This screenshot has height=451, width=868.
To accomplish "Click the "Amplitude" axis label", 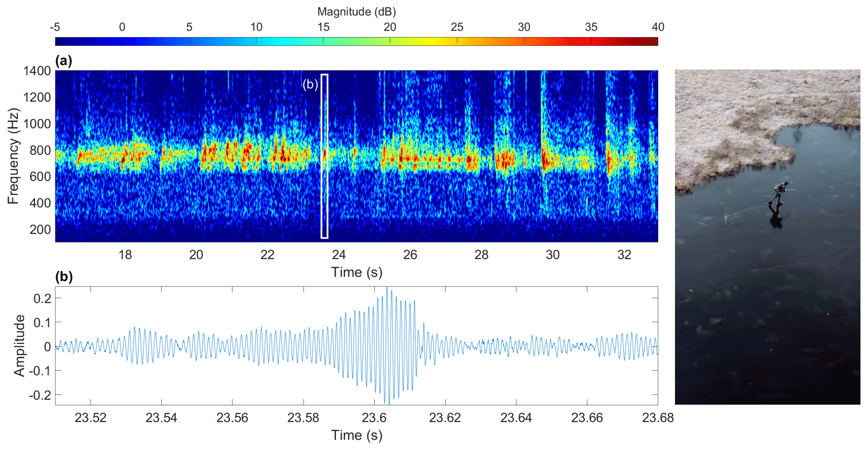I will (x=19, y=345).
